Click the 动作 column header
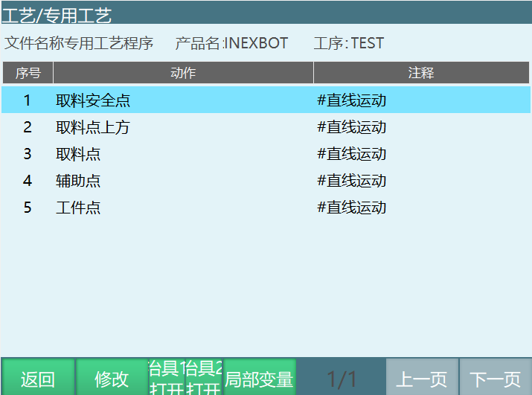The height and width of the screenshot is (395, 532). pyautogui.click(x=183, y=73)
